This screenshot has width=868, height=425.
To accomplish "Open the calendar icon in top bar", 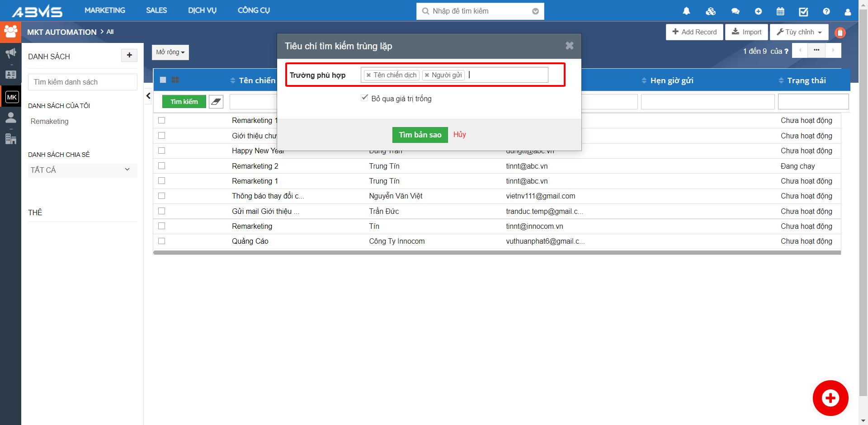I will tap(780, 11).
